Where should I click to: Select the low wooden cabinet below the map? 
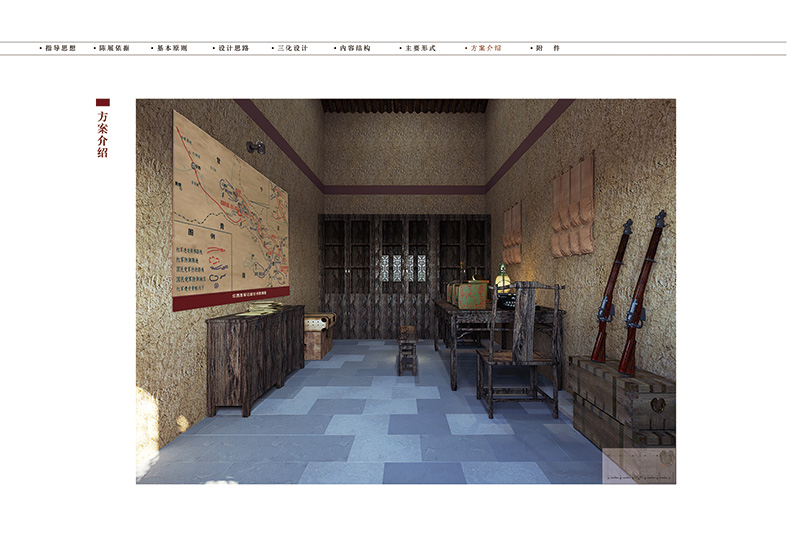(254, 355)
